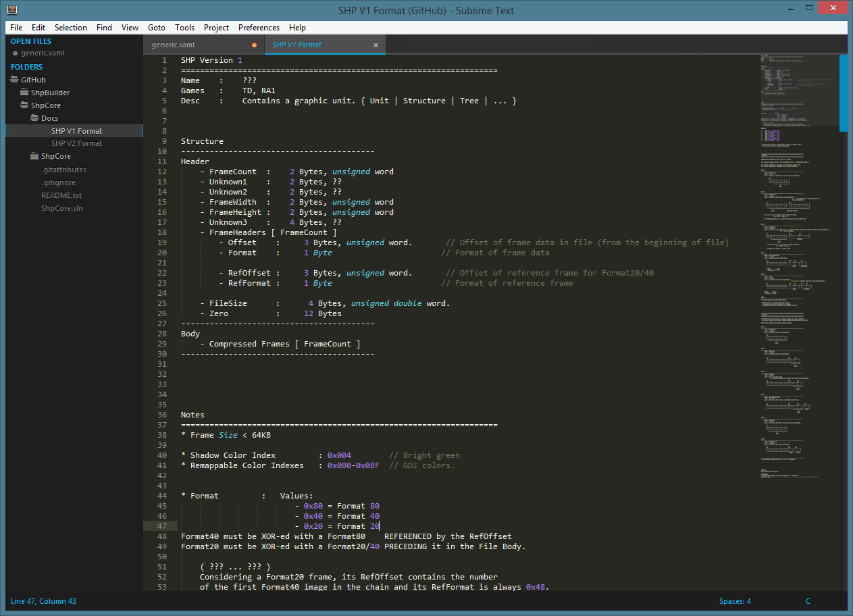853x616 pixels.
Task: Collapse the ShpCore parent folder
Action: point(41,105)
